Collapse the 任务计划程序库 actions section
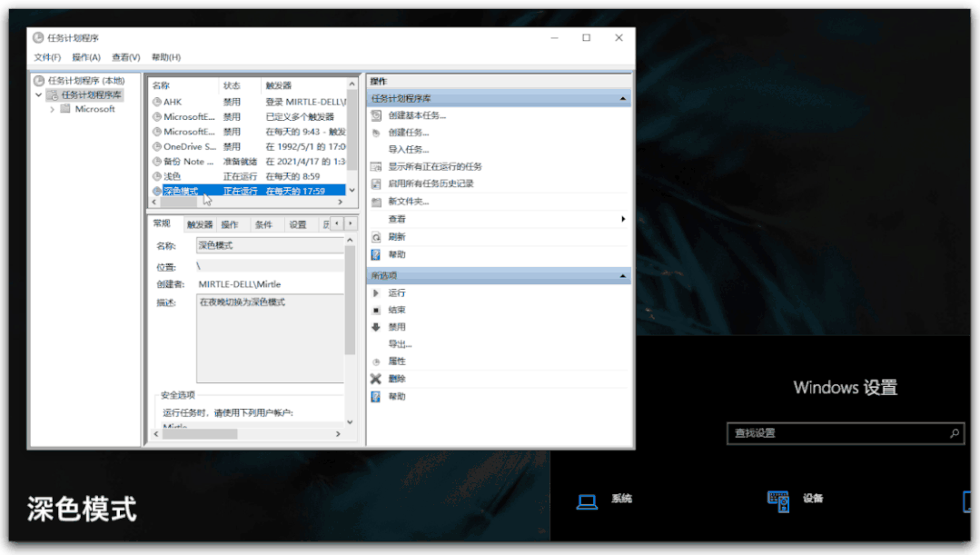Viewport: 980px width, 555px height. tap(622, 99)
